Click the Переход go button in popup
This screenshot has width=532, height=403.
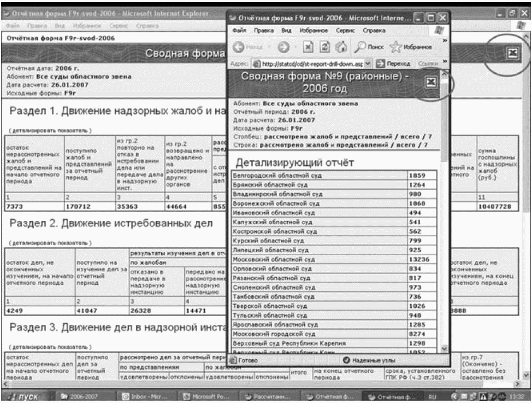coord(393,63)
